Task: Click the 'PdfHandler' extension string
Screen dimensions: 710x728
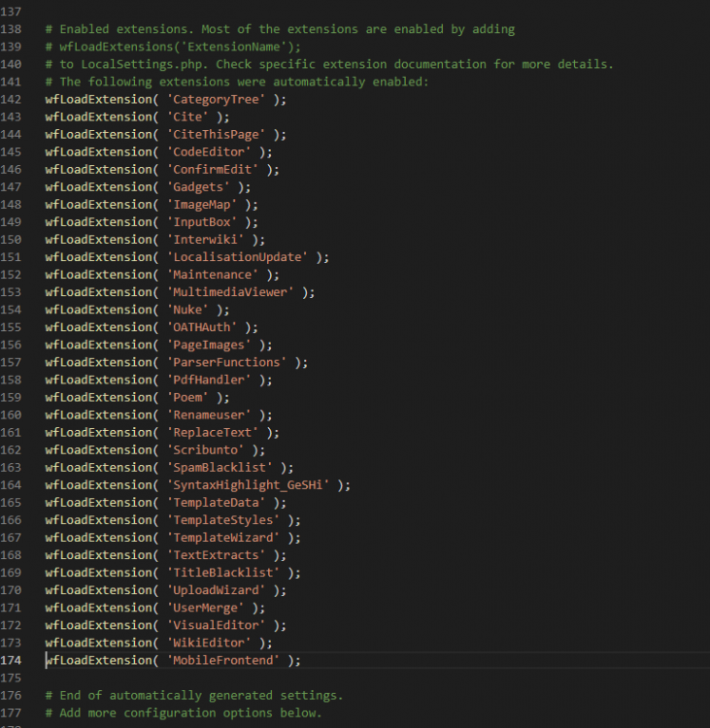Action: (x=209, y=380)
